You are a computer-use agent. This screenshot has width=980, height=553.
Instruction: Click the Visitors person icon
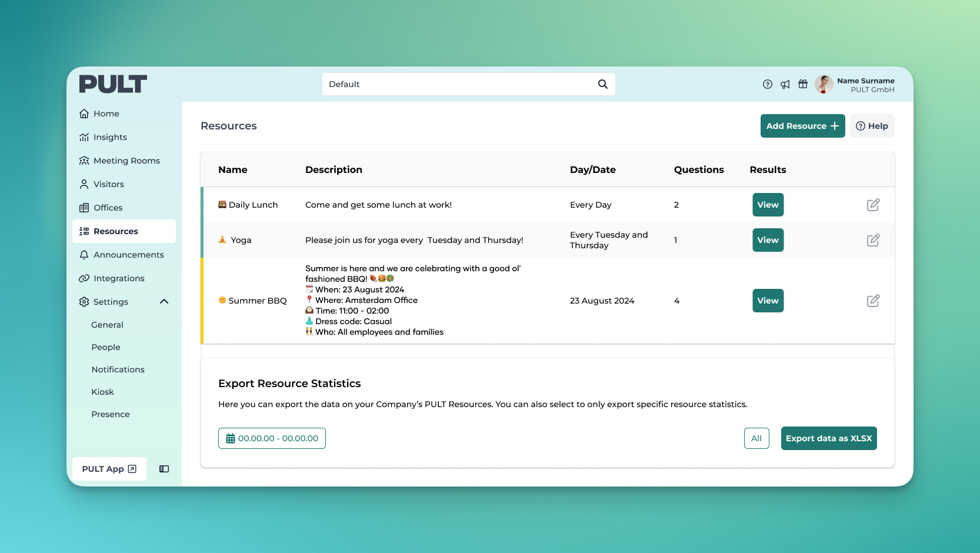84,184
